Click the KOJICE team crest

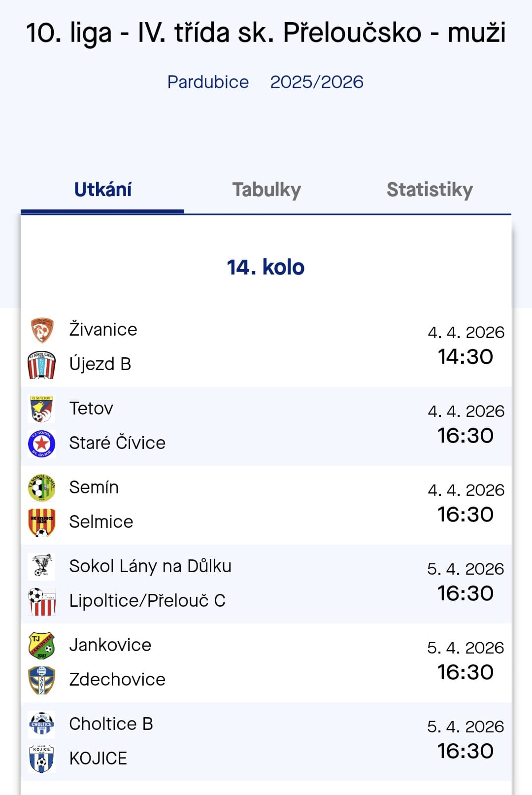(42, 759)
